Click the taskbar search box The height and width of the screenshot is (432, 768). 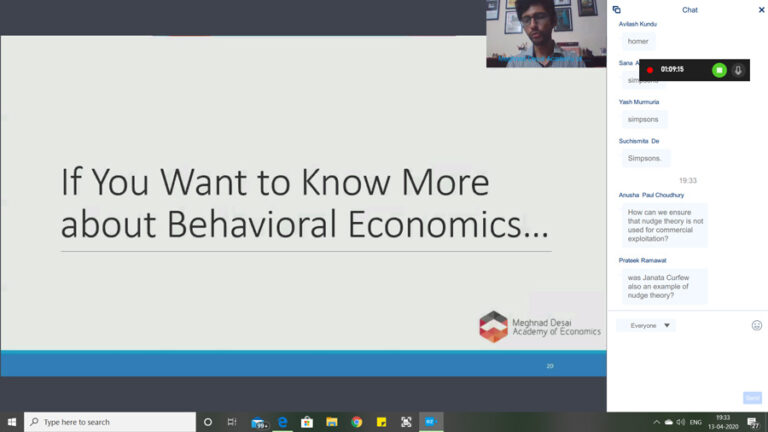[110, 422]
